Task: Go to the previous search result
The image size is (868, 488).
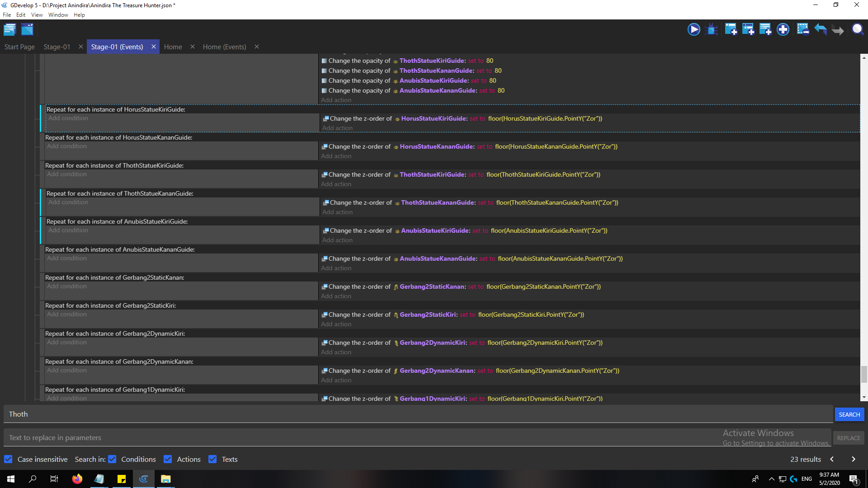Action: 832,459
